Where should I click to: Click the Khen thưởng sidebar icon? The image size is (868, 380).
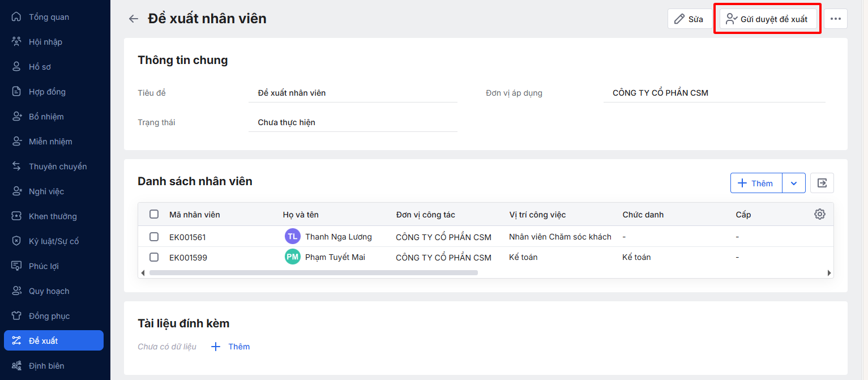[x=17, y=216]
